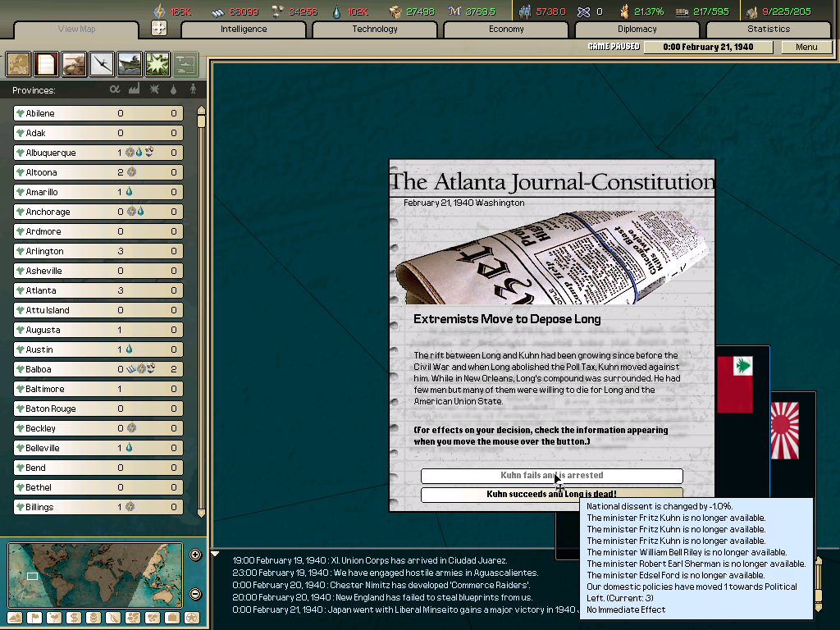Open the Menu in the top-right corner
Image resolution: width=840 pixels, height=630 pixels.
pos(806,47)
